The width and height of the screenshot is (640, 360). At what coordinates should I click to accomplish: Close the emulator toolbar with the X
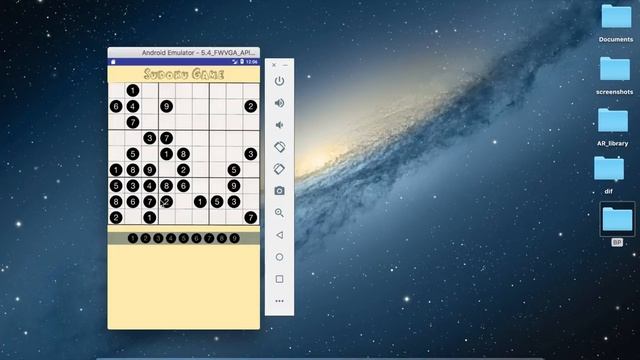274,65
